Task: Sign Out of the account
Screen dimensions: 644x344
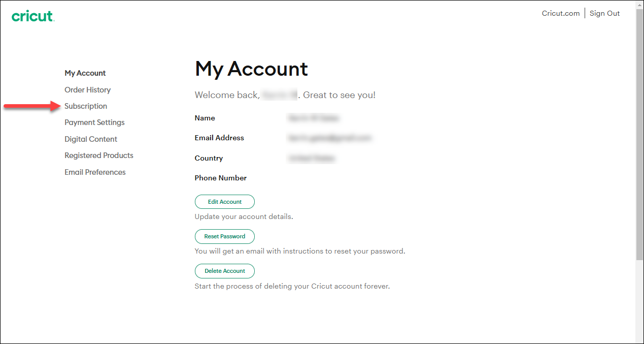Action: click(604, 13)
